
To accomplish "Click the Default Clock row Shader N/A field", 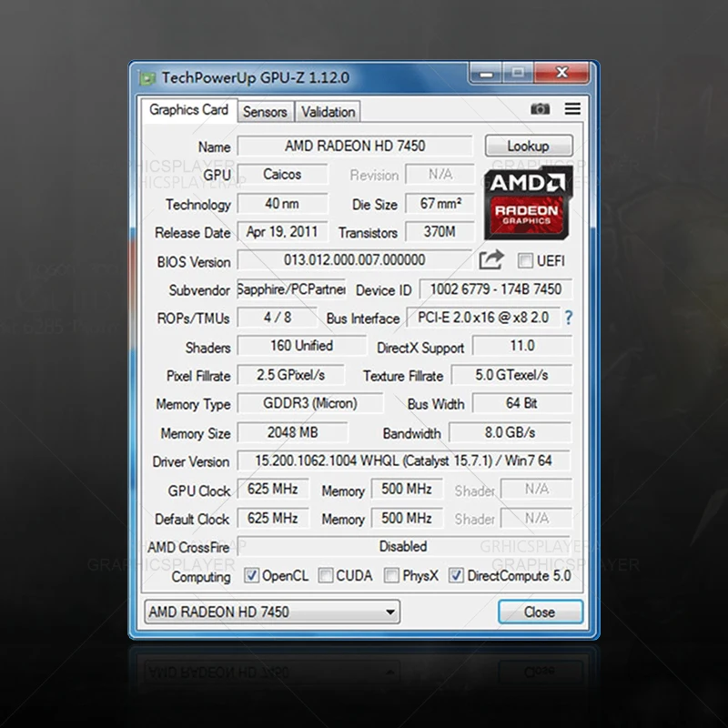I will point(537,518).
